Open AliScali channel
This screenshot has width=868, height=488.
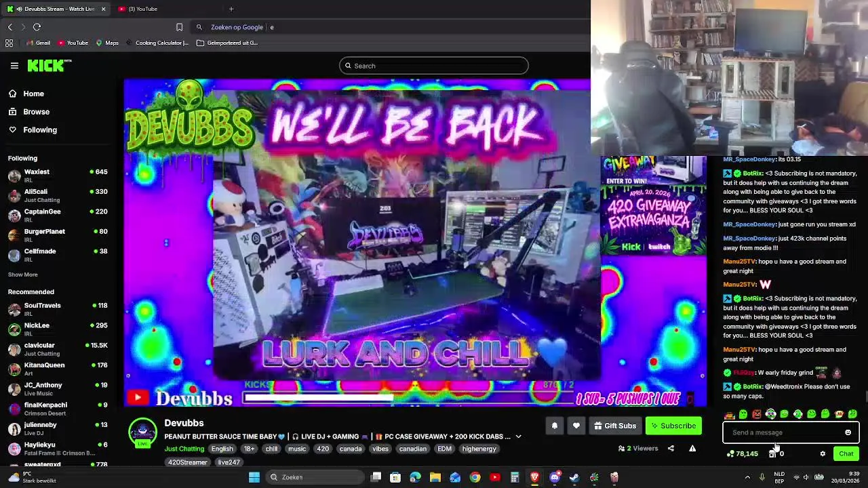click(58, 195)
